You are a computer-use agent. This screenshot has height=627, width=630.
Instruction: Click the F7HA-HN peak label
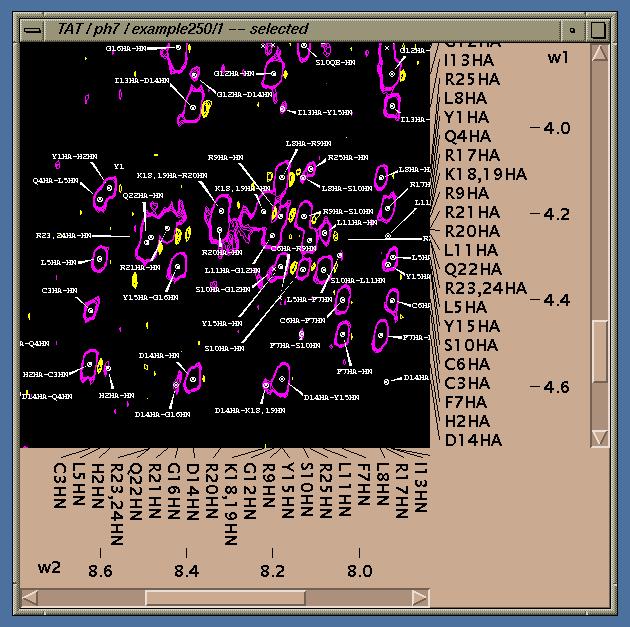click(355, 371)
